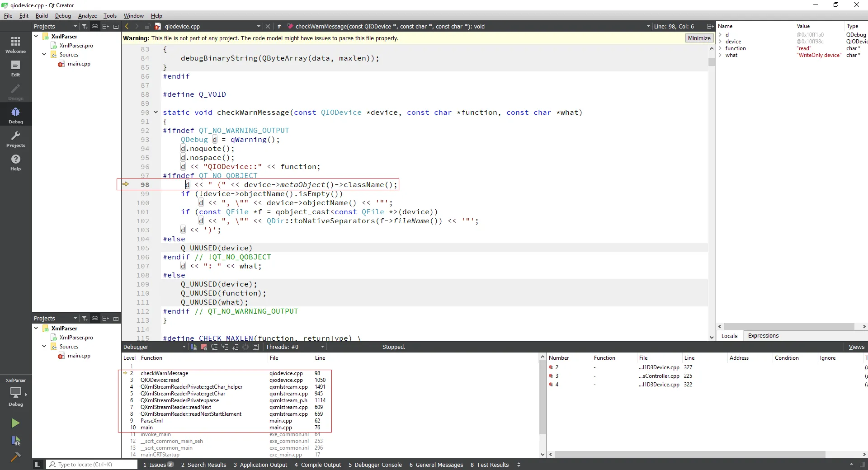Open the Analyze menu
This screenshot has width=868, height=470.
click(87, 16)
